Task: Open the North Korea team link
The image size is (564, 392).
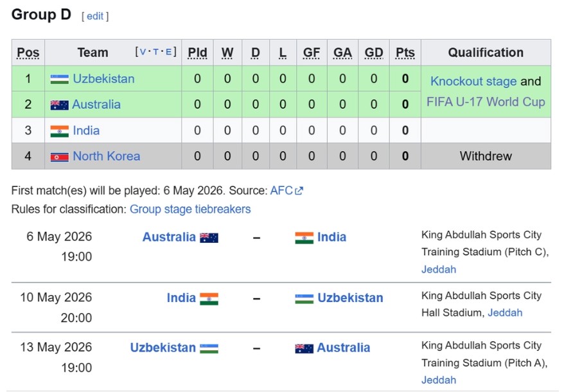Action: pos(106,156)
